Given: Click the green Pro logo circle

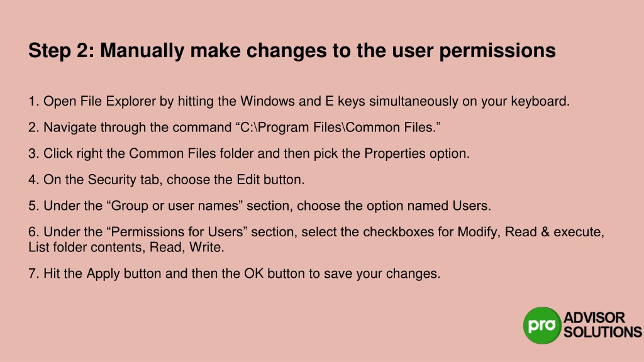Looking at the screenshot, I should (x=542, y=325).
